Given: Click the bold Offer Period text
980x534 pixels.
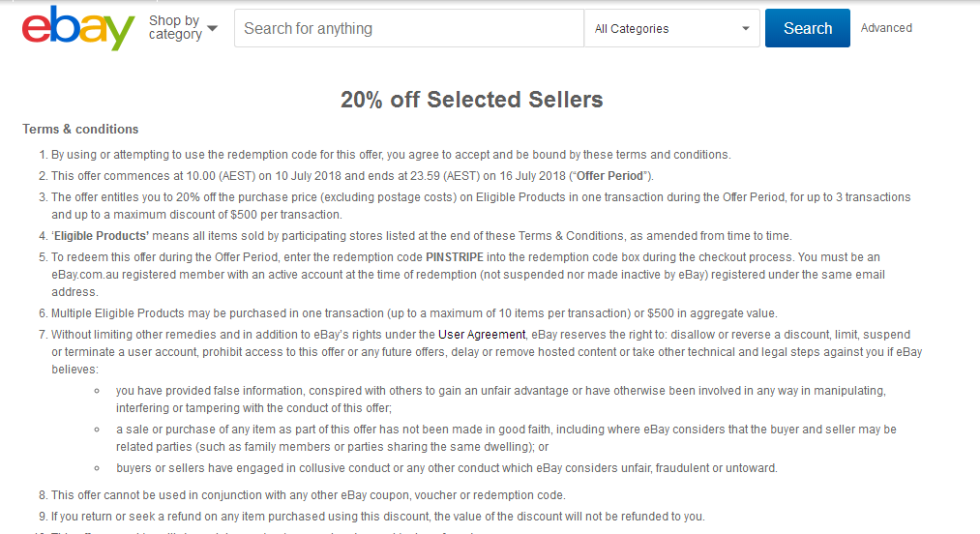Looking at the screenshot, I should click(609, 176).
